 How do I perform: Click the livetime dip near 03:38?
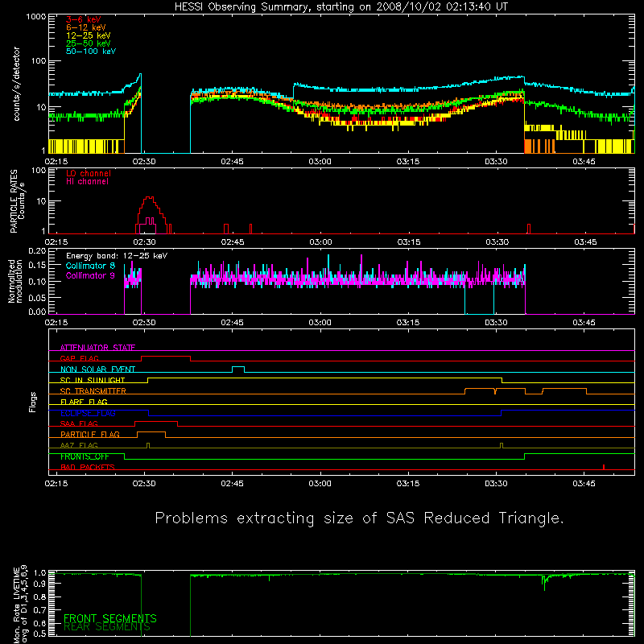pyautogui.click(x=545, y=583)
